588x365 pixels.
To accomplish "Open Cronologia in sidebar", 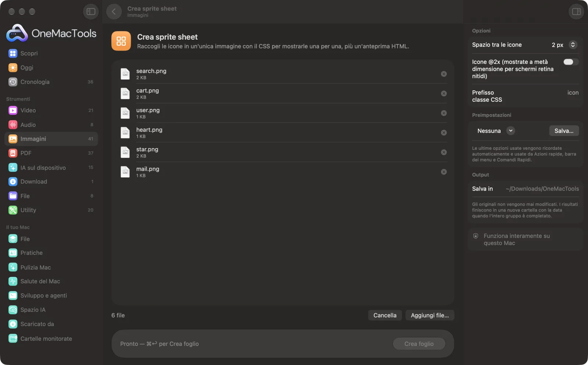I will pos(51,82).
